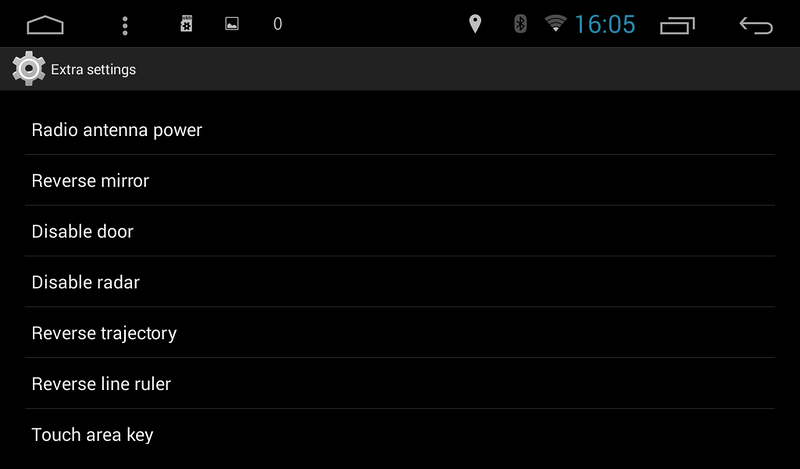Open the recent apps switcher
The height and width of the screenshot is (469, 800).
pos(678,26)
